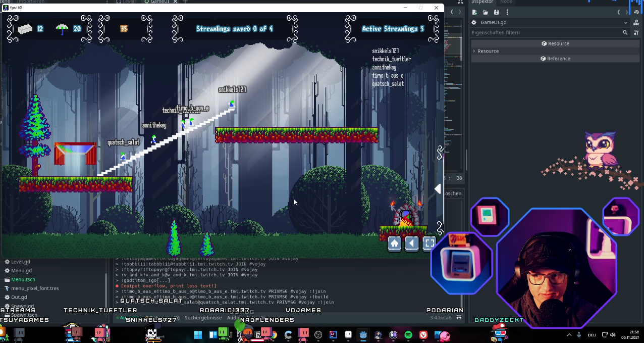Save the current resource in the Inspector
644x343 pixels.
[x=496, y=12]
